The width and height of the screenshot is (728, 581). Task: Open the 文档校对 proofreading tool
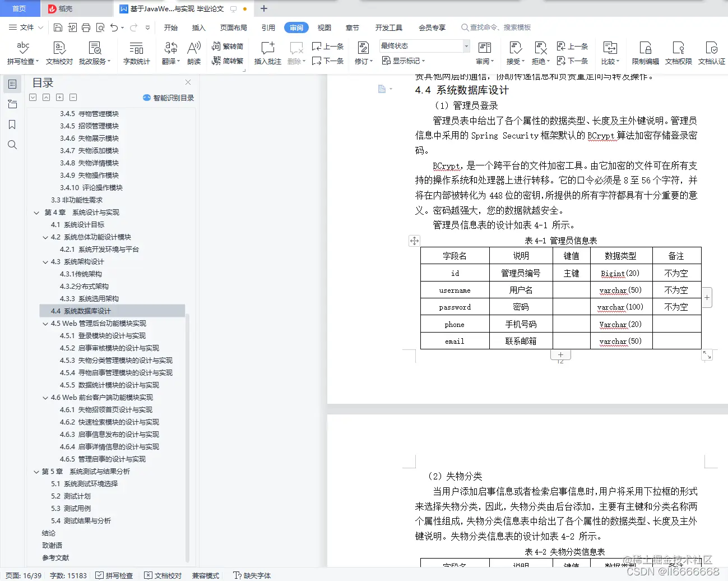58,53
